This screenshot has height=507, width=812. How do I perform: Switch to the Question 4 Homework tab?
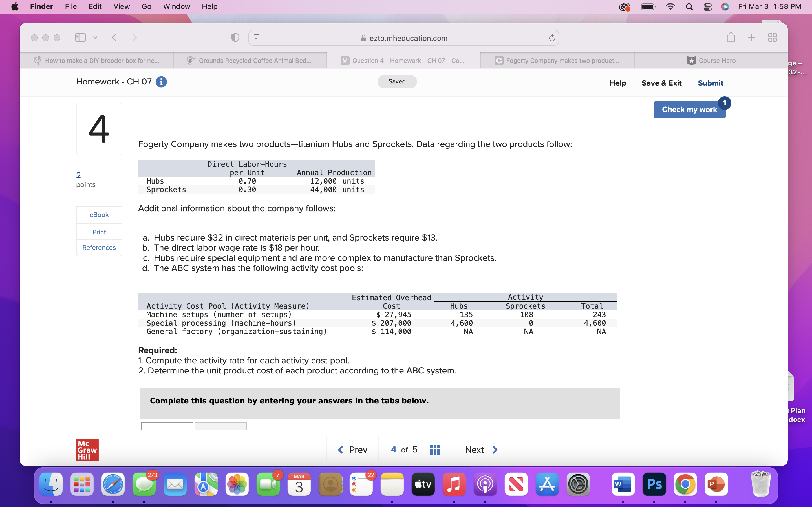click(402, 60)
